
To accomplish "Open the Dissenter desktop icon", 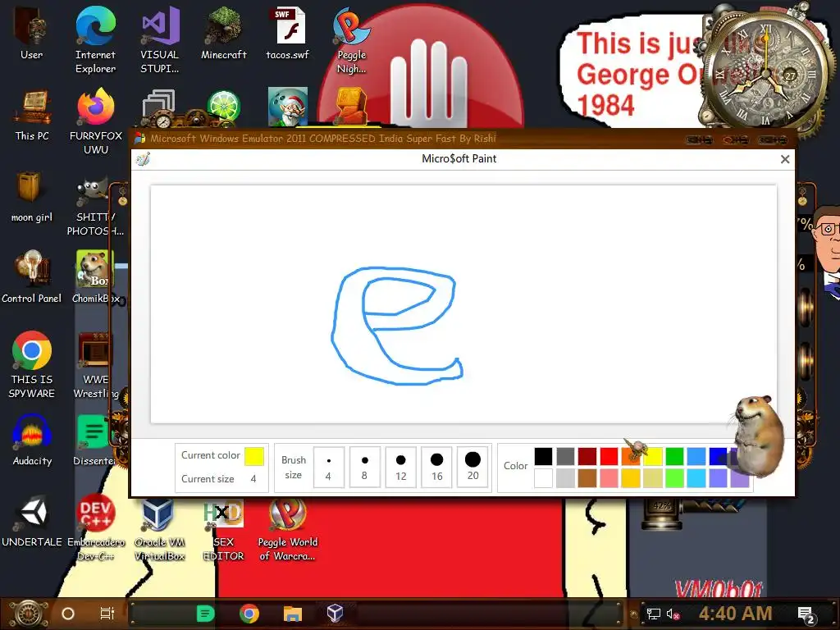I will click(94, 440).
